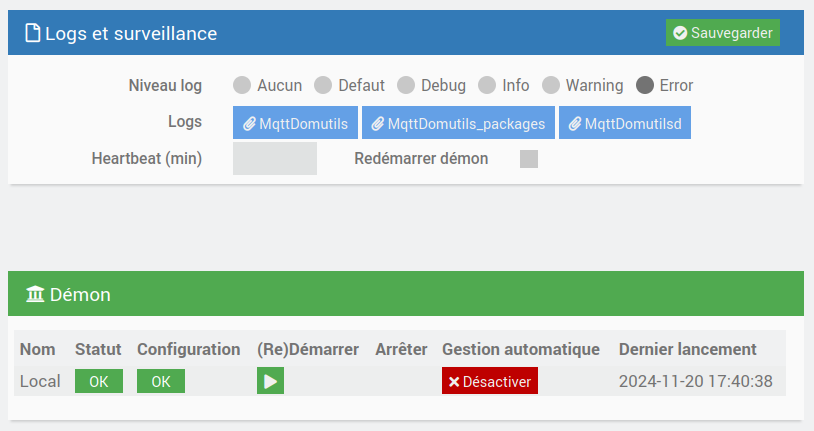Disable automatic management with Désactiver
Image resolution: width=814 pixels, height=431 pixels.
(490, 382)
